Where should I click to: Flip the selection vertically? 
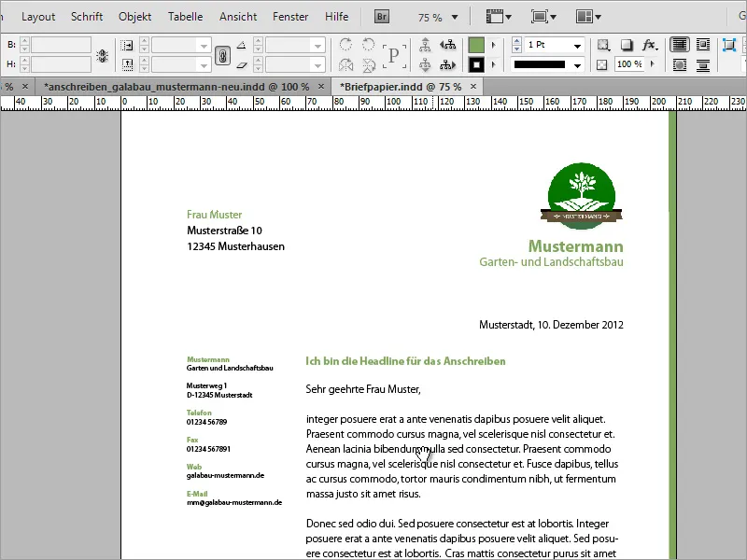pos(368,64)
